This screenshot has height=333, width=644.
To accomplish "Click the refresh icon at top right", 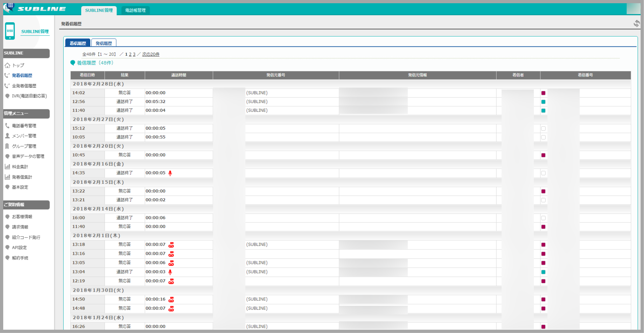I will tap(636, 24).
